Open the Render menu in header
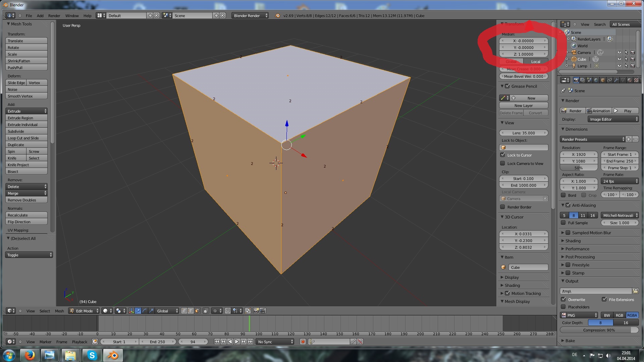 pos(54,16)
